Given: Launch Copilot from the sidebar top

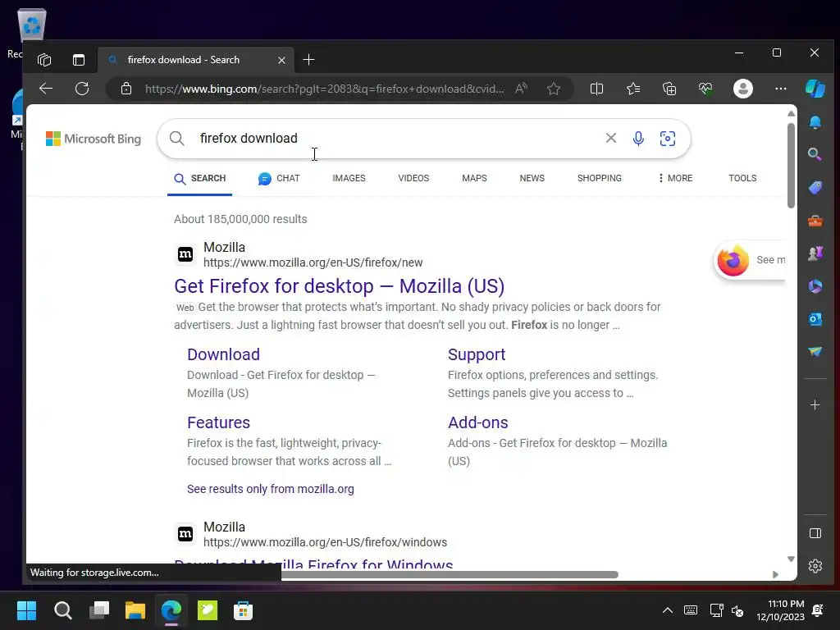Looking at the screenshot, I should click(x=815, y=89).
